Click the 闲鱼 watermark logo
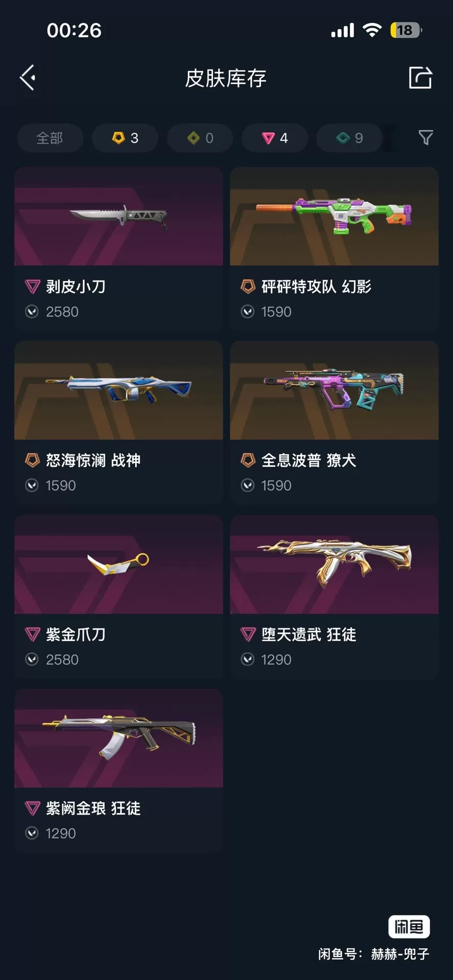This screenshot has width=453, height=980. pyautogui.click(x=409, y=926)
